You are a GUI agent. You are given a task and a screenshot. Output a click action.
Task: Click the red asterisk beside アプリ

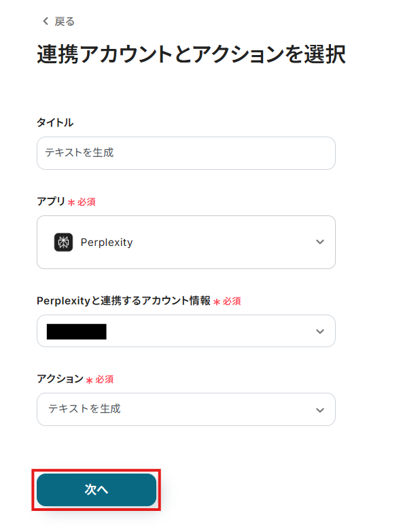[x=71, y=202]
